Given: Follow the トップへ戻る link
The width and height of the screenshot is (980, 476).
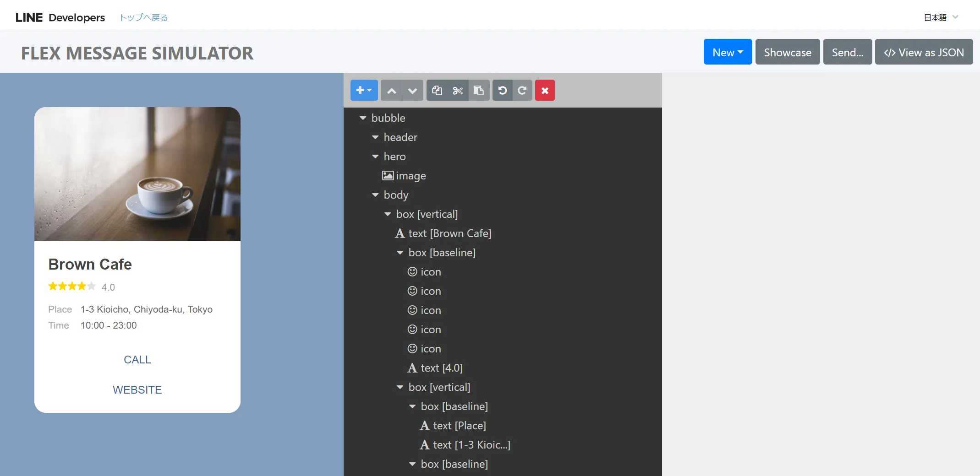Looking at the screenshot, I should (x=143, y=17).
